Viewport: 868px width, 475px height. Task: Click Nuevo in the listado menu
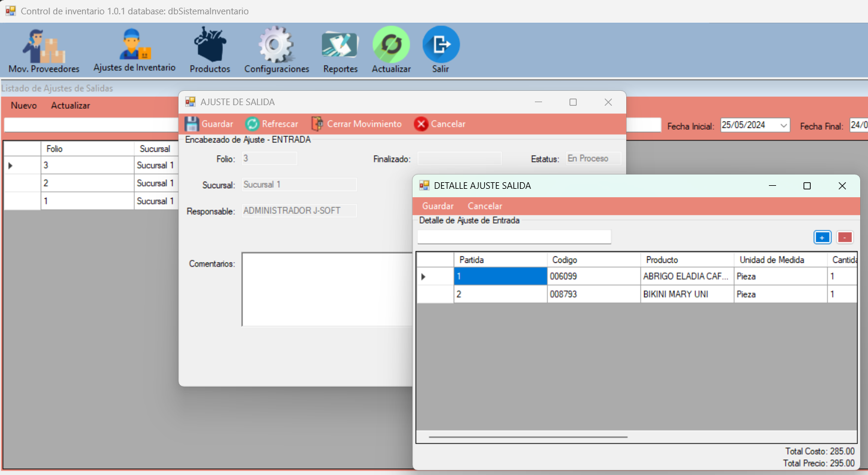[x=24, y=106]
